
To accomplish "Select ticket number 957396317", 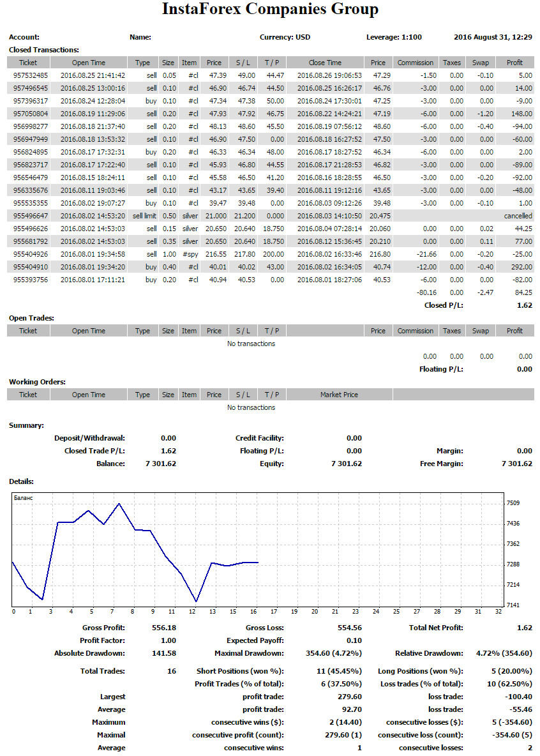I will pos(31,101).
